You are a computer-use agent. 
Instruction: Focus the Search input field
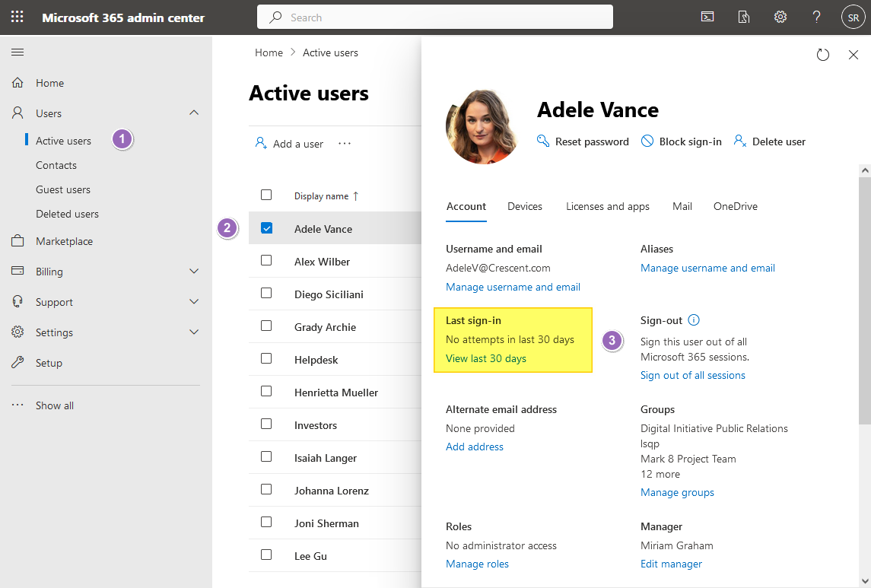click(435, 17)
